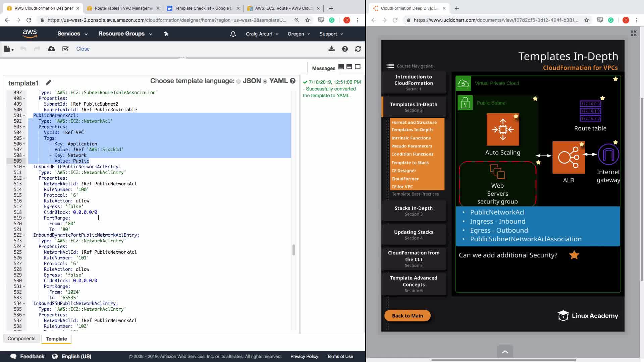This screenshot has height=362, width=644.
Task: Click the code editor vertical scrollbar thumb
Action: (x=294, y=250)
